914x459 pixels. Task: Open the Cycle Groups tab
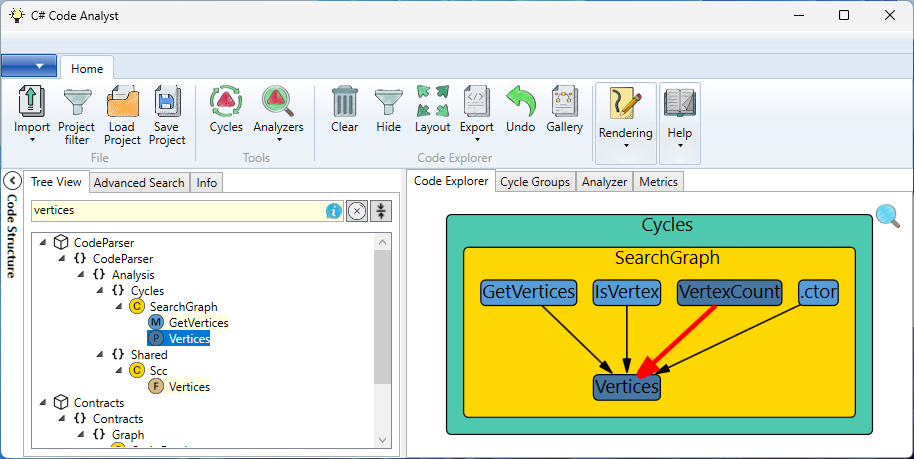(x=535, y=181)
